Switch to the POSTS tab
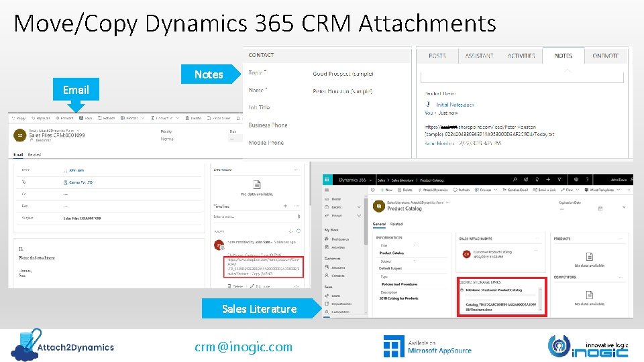Screen dimensions: 644x362 coord(437,56)
